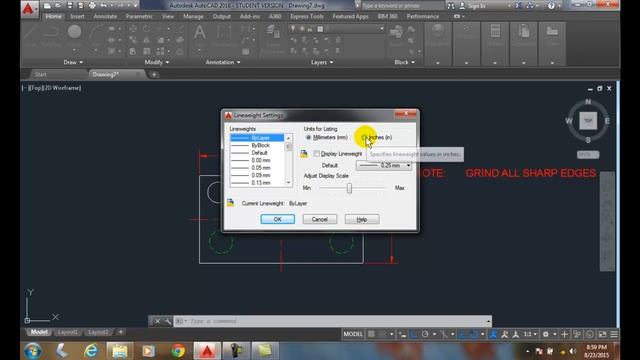
Task: Open the Express Tools ribbon tab
Action: [x=307, y=16]
